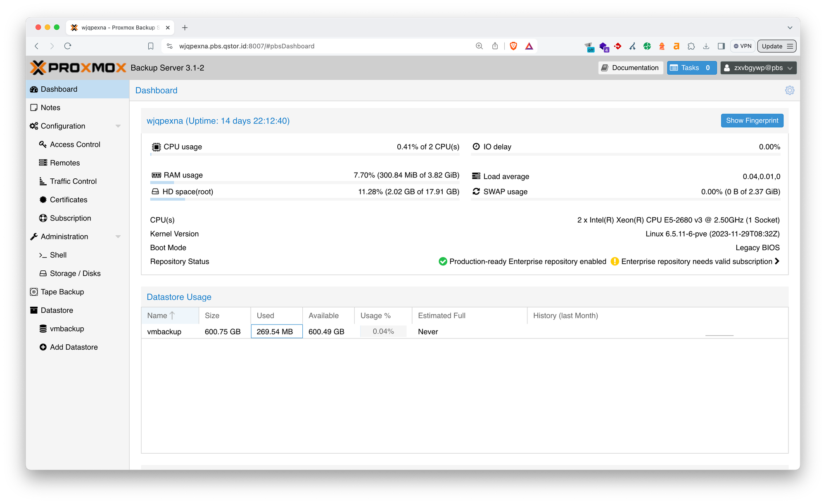Open Traffic Control settings
This screenshot has width=826, height=504.
(x=78, y=181)
